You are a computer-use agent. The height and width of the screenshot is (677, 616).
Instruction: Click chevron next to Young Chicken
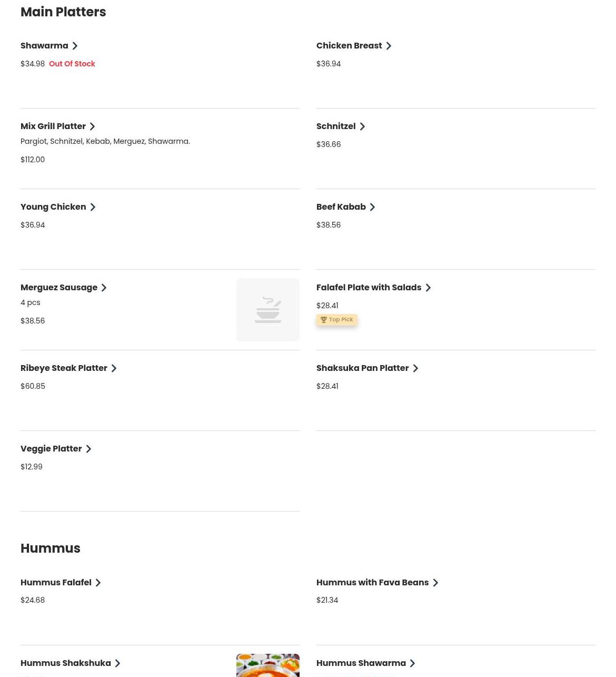[93, 207]
